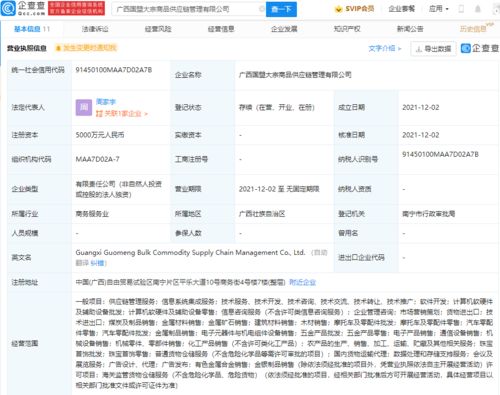Click the SVIP会员 crown icon
Screen dimensions: 500x395
click(338, 9)
